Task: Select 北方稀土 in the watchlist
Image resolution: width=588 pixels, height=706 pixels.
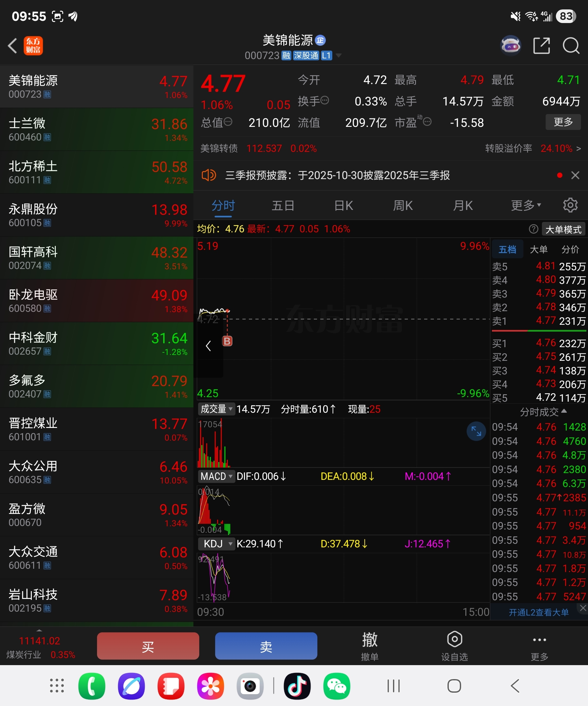Action: [97, 172]
